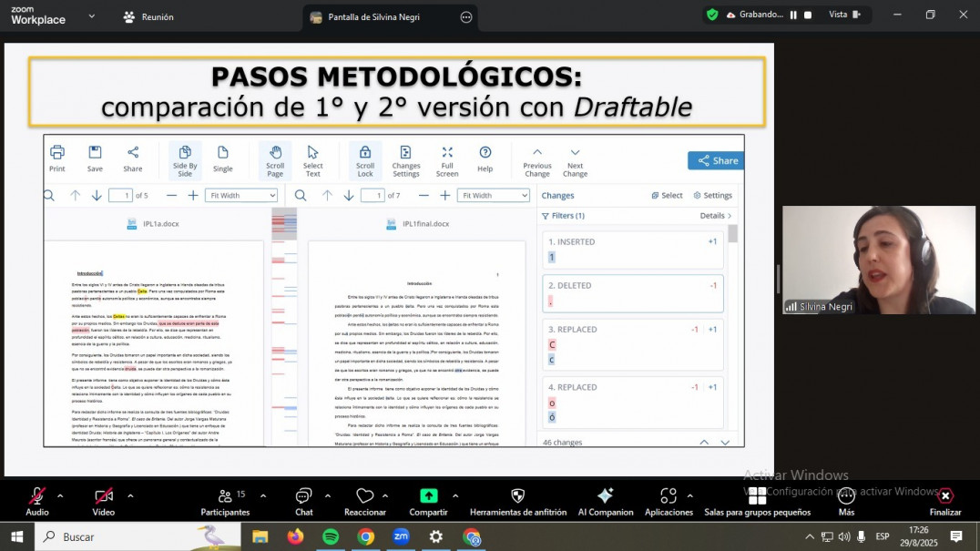Image resolution: width=980 pixels, height=551 pixels.
Task: Click Silvina Negri video thumbnail
Action: tap(878, 260)
